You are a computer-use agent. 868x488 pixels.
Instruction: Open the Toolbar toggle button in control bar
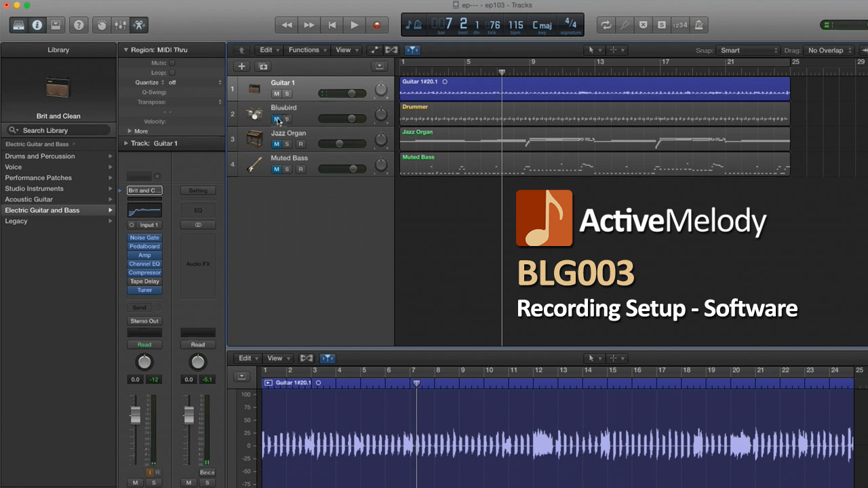[56, 25]
